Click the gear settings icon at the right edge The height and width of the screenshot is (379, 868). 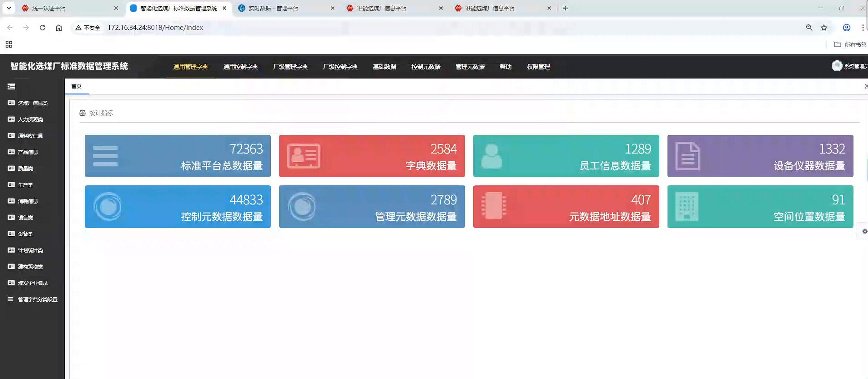point(864,231)
